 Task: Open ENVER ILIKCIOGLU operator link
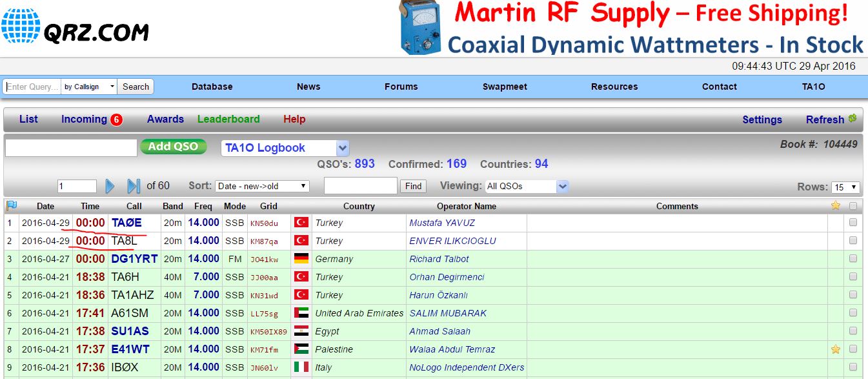click(x=451, y=241)
